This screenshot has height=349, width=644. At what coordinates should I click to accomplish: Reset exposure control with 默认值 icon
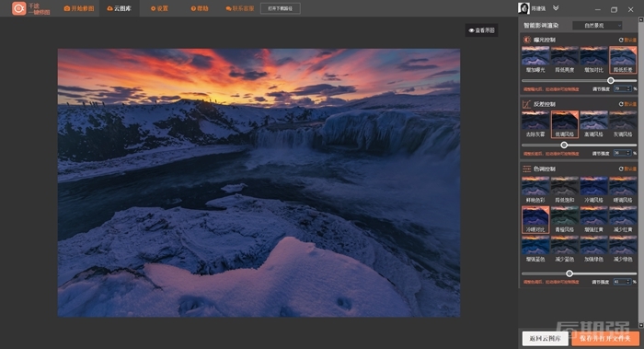click(627, 40)
